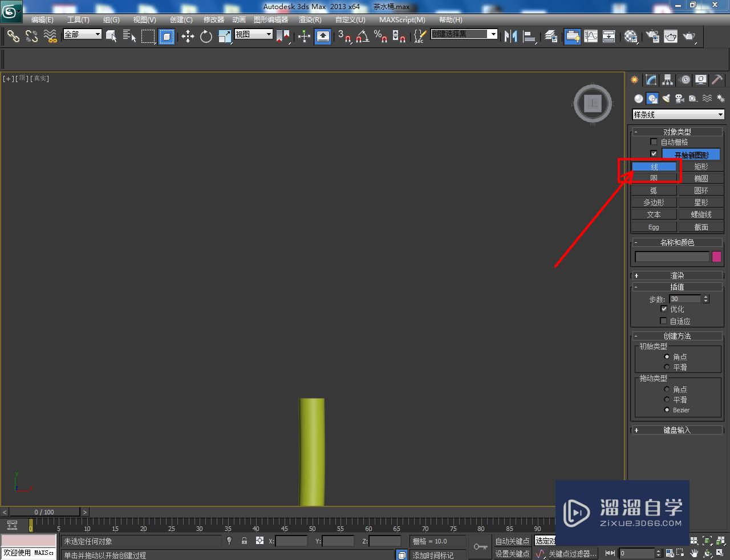This screenshot has height=560, width=730.
Task: Open the Render Setup dialog
Action: coord(652,36)
